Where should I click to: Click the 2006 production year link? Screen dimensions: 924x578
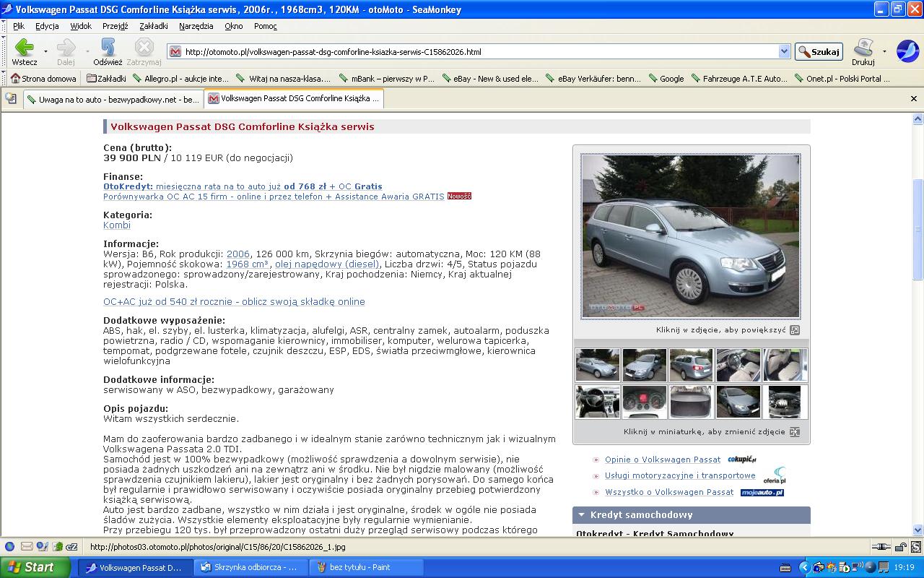pyautogui.click(x=238, y=254)
